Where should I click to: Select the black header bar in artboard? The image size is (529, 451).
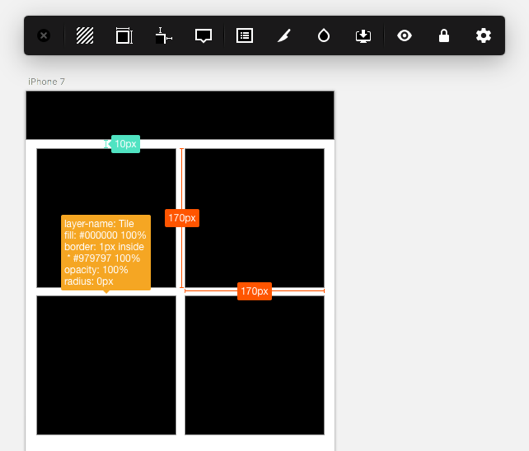[x=180, y=115]
